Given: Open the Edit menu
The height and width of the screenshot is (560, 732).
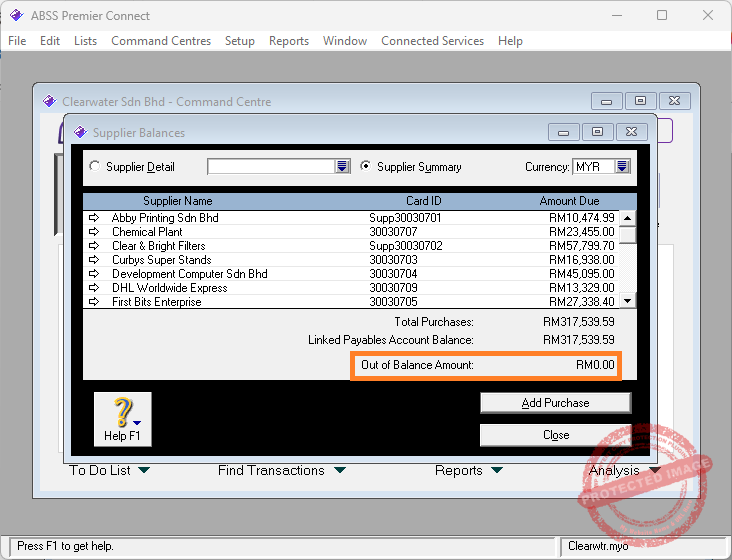Looking at the screenshot, I should point(50,41).
